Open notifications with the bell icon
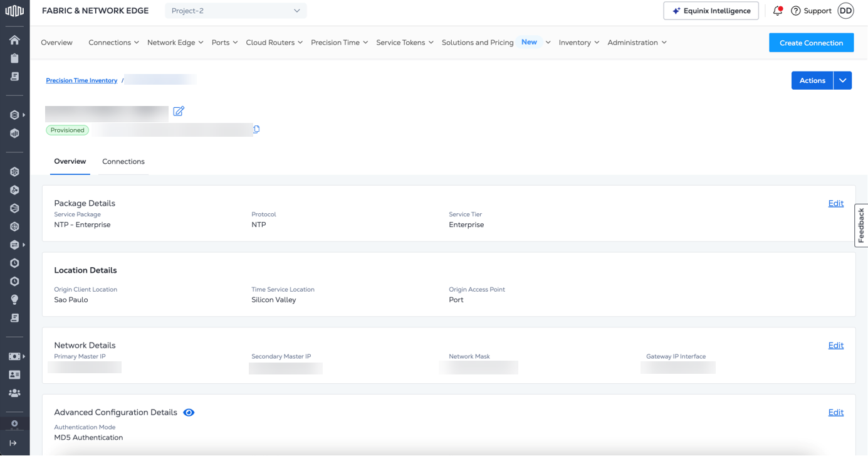The width and height of the screenshot is (868, 456). tap(778, 11)
